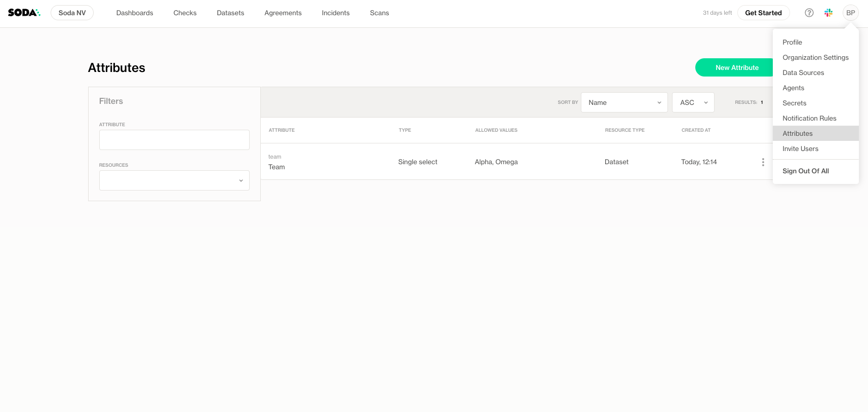
Task: Open the BP user avatar menu
Action: click(x=850, y=13)
